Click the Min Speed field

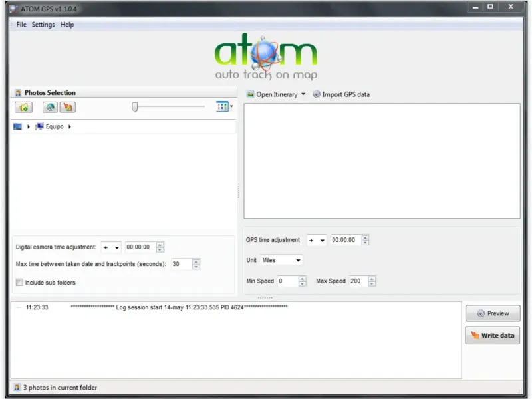pos(288,281)
